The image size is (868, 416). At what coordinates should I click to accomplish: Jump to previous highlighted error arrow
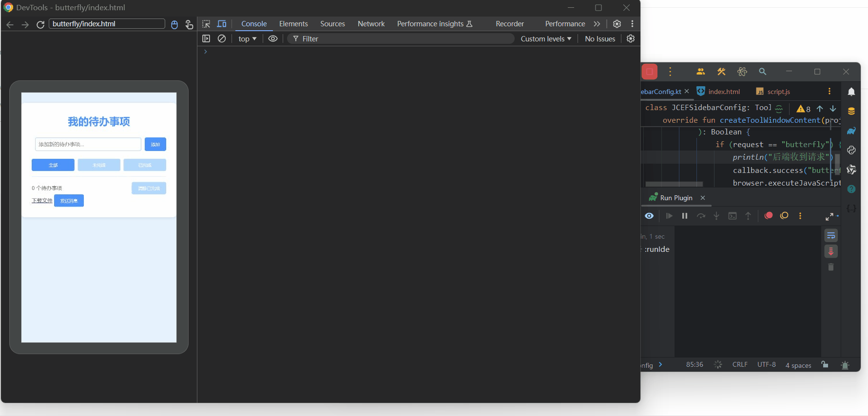820,109
